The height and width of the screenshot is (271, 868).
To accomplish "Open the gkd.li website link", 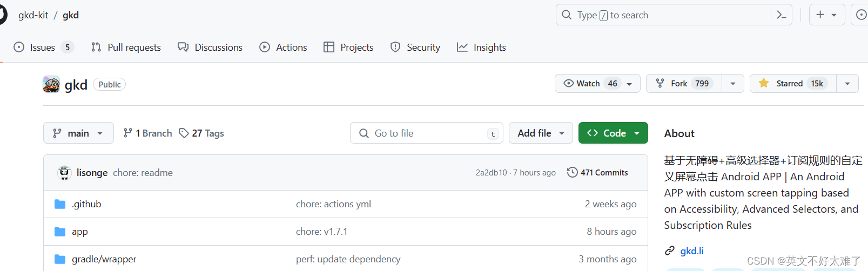I will click(x=692, y=251).
